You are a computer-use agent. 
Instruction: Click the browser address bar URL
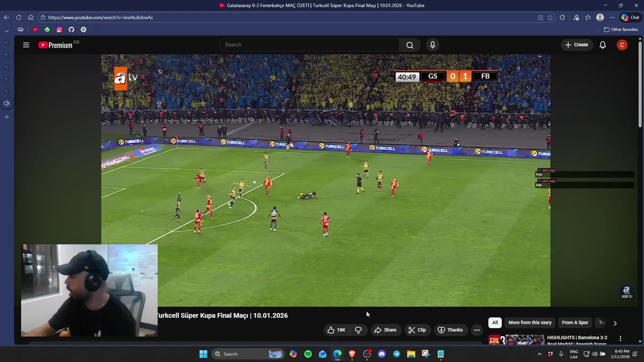click(101, 17)
